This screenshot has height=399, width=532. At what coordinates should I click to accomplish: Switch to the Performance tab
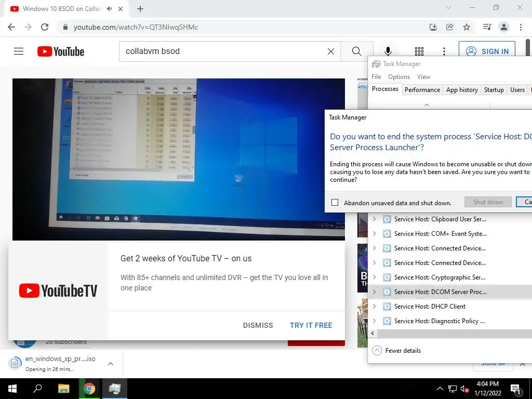pyautogui.click(x=422, y=90)
